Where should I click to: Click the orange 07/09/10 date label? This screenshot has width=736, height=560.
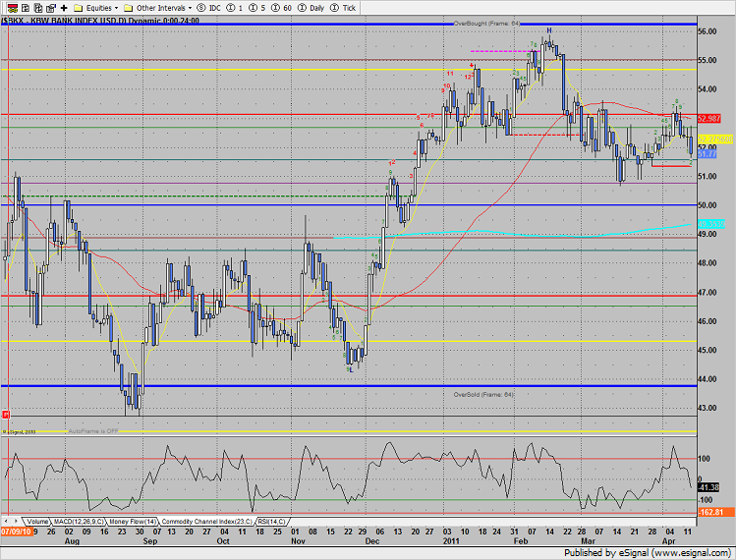[x=16, y=532]
